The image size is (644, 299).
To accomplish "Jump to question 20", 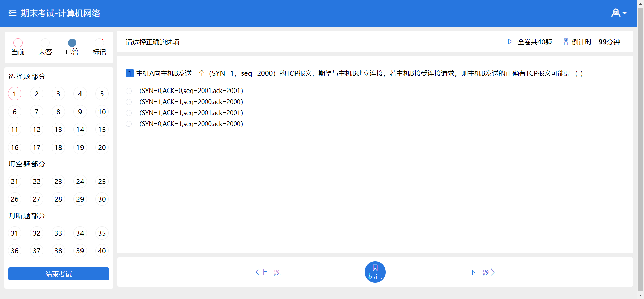I will [x=102, y=147].
